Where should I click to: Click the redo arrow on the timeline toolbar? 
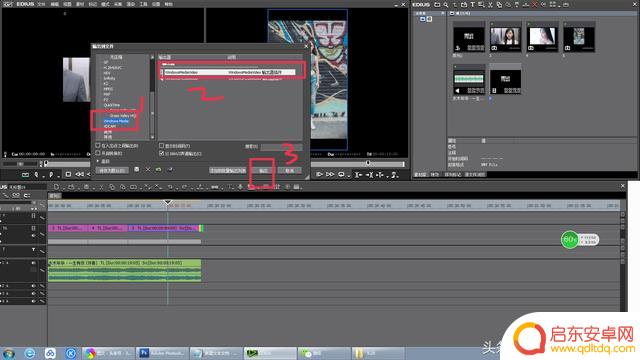point(184,187)
